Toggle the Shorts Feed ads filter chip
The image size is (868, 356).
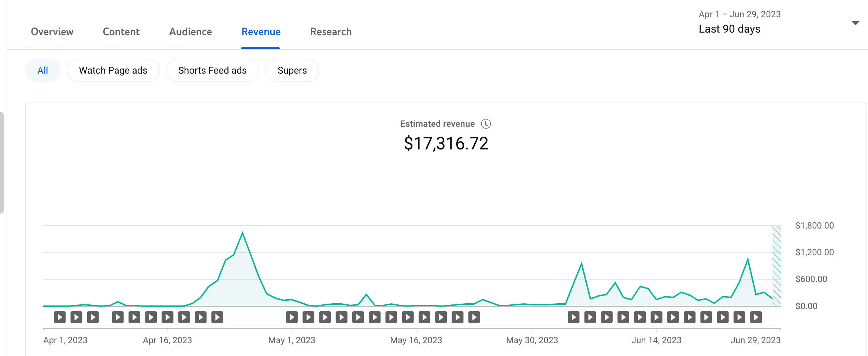pos(212,70)
